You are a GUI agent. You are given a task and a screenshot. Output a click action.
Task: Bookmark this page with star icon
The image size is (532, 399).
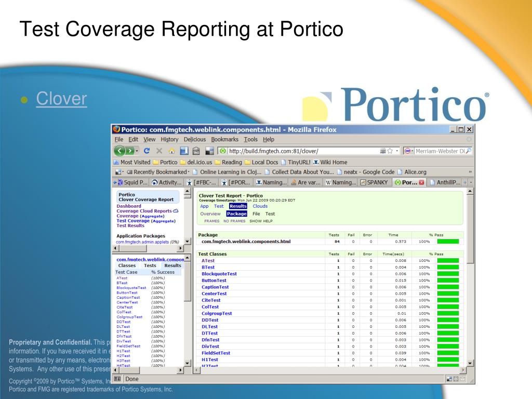390,151
